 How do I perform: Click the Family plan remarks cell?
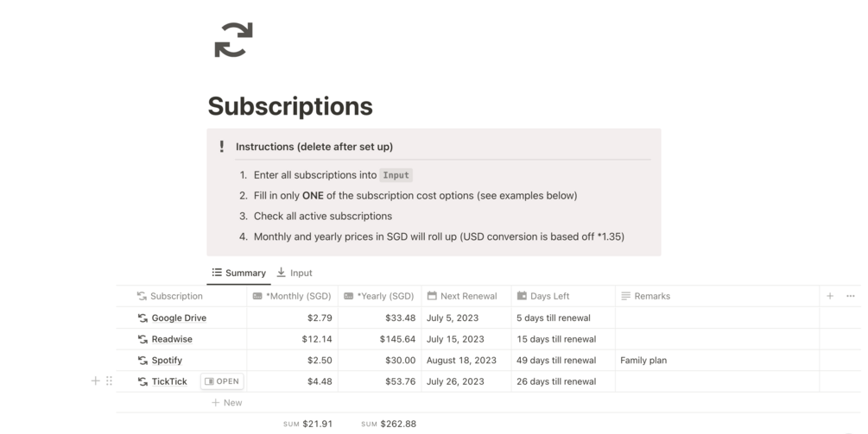643,360
